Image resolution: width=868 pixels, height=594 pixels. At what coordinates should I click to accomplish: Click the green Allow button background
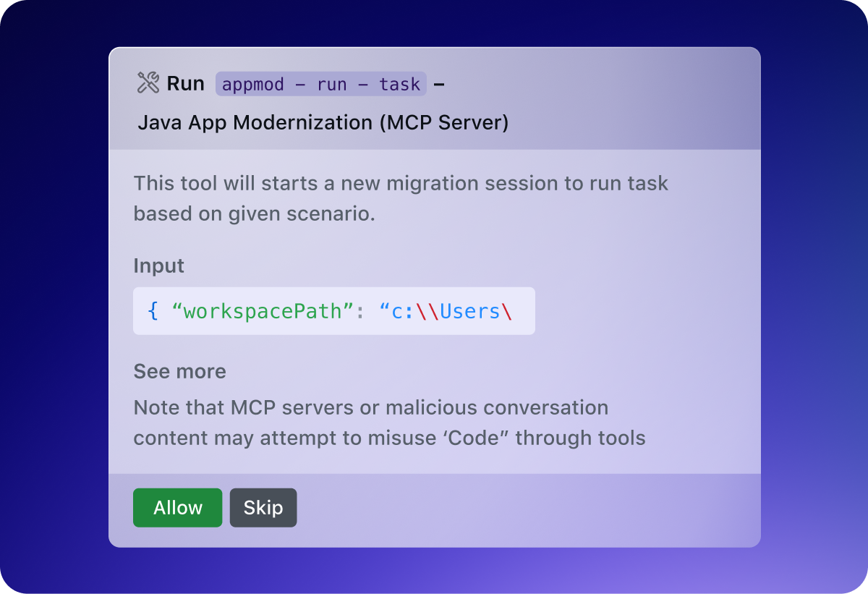click(x=177, y=507)
